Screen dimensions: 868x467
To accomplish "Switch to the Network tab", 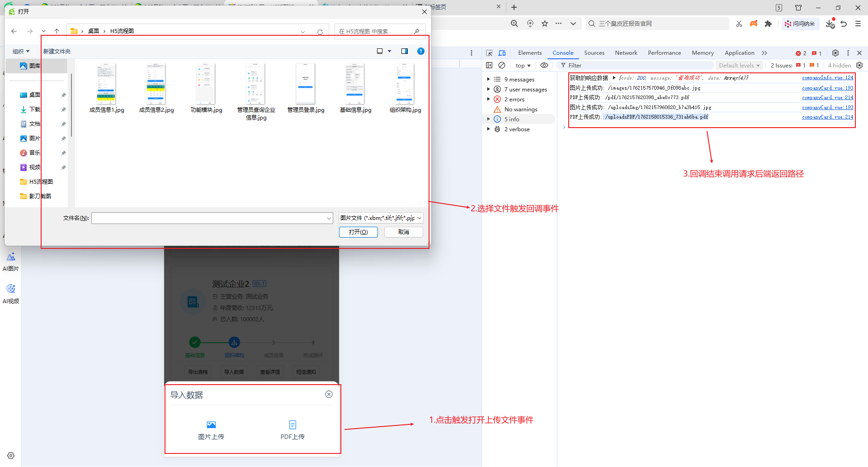I will 626,53.
